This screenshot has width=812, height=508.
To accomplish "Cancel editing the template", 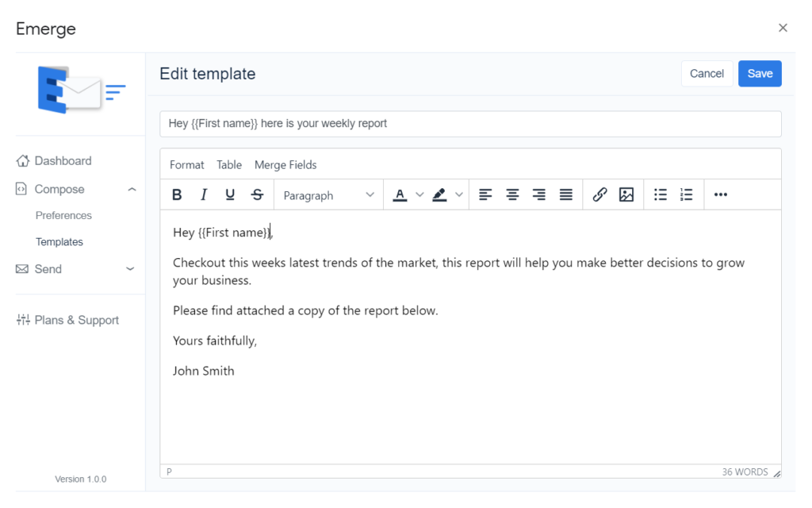I will [707, 74].
